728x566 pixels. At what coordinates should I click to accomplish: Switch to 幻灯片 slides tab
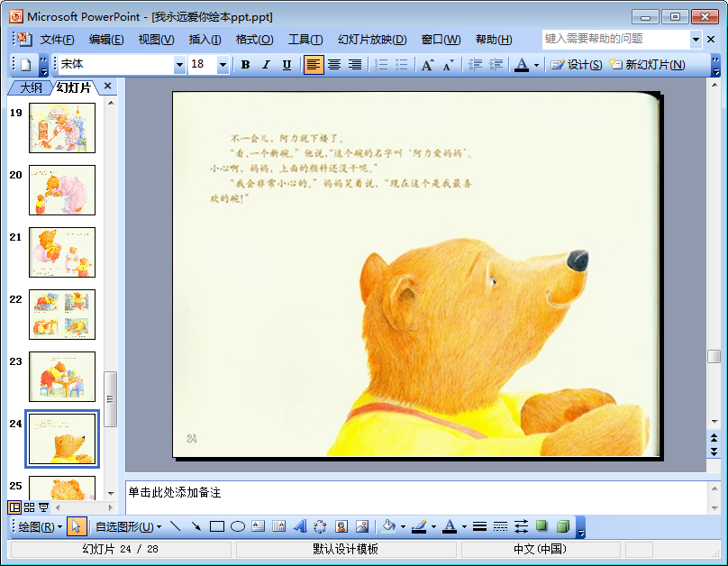(x=73, y=87)
